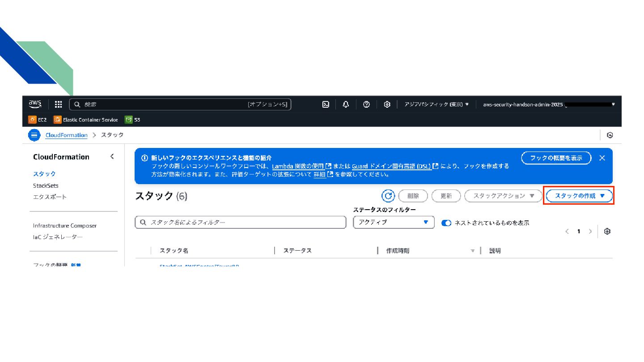This screenshot has height=362, width=644.
Task: Open IaC ジェネレーター from sidebar
Action: click(58, 237)
